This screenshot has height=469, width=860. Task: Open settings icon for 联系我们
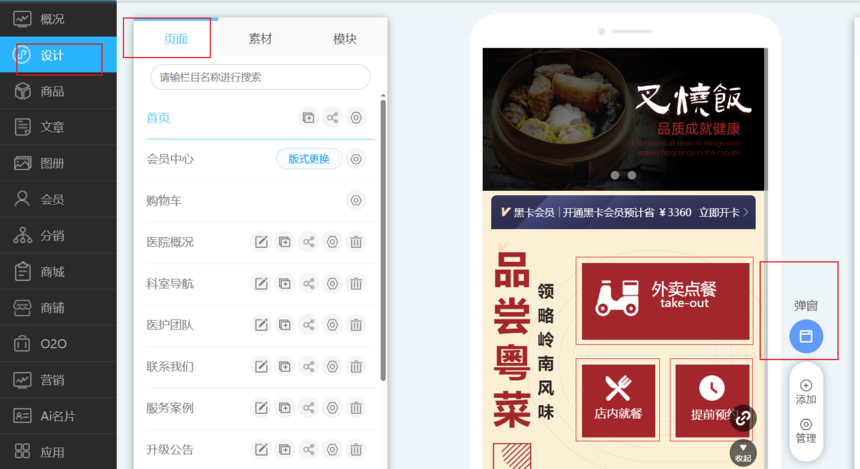tap(332, 366)
